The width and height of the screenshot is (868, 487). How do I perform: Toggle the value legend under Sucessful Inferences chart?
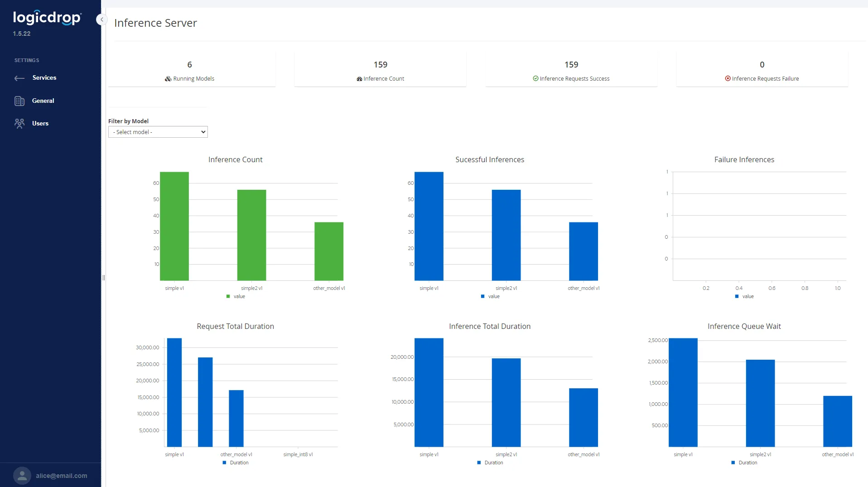pyautogui.click(x=490, y=296)
